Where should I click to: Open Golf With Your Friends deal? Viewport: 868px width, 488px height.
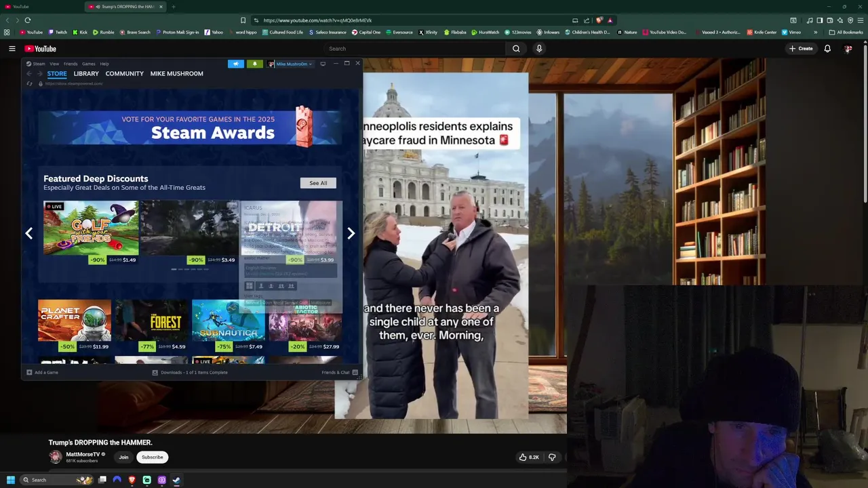[x=91, y=232]
